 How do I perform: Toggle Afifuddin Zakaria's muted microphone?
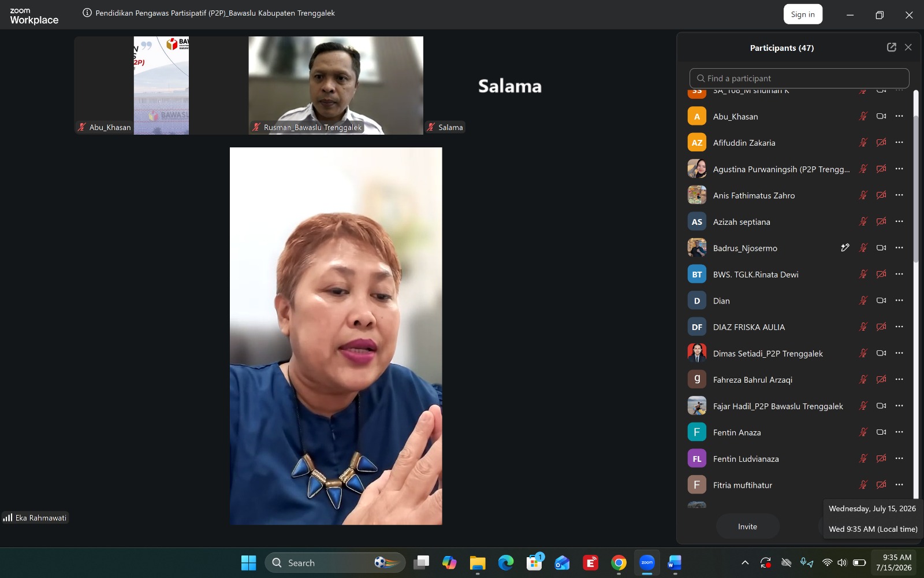click(x=863, y=143)
